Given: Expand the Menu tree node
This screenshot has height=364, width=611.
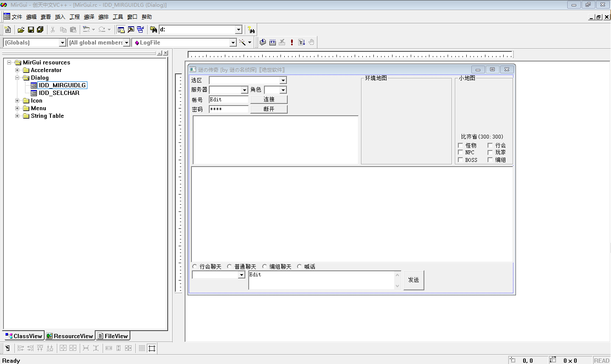Looking at the screenshot, I should coord(17,108).
